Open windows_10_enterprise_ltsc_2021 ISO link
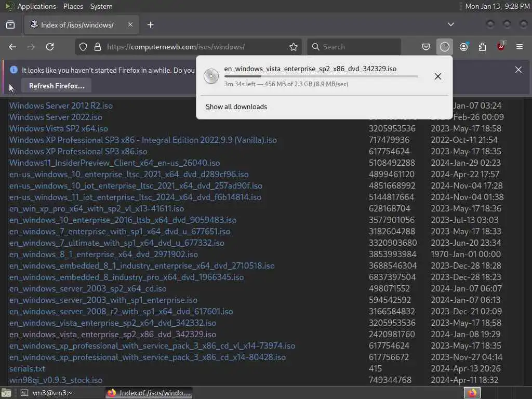 coord(129,174)
